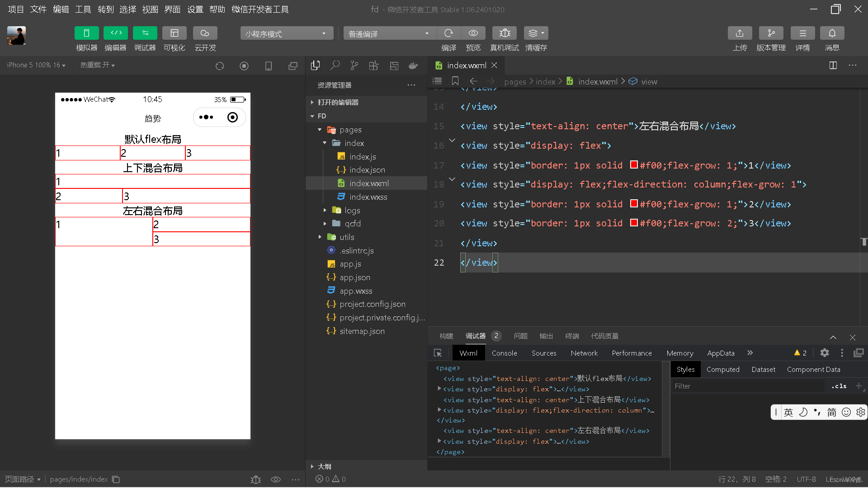
Task: Navigate back with breadcrumb arrow
Action: pyautogui.click(x=473, y=81)
